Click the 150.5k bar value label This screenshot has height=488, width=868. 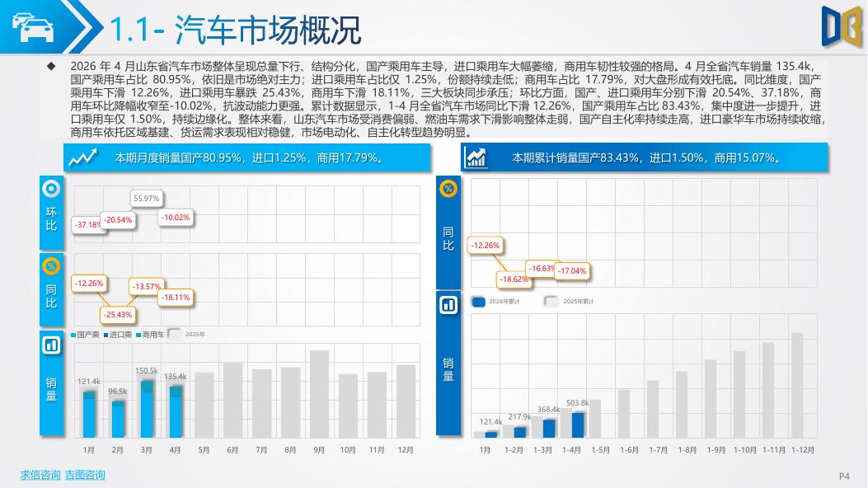point(147,371)
